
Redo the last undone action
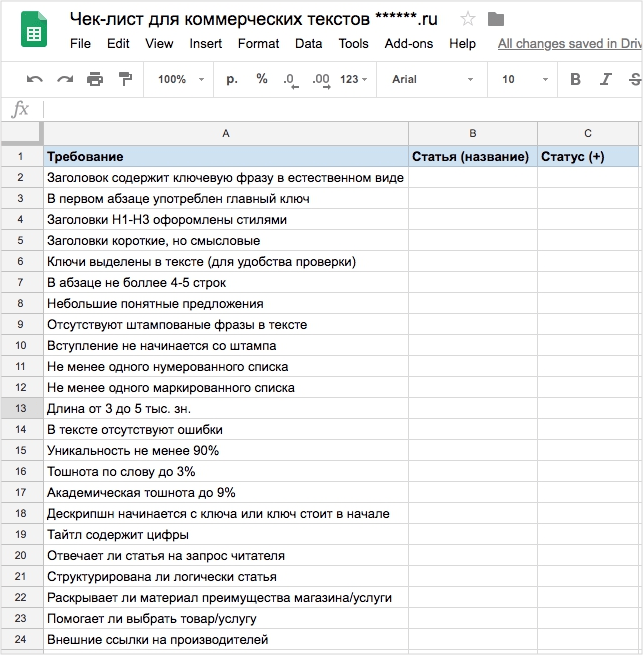pos(65,79)
